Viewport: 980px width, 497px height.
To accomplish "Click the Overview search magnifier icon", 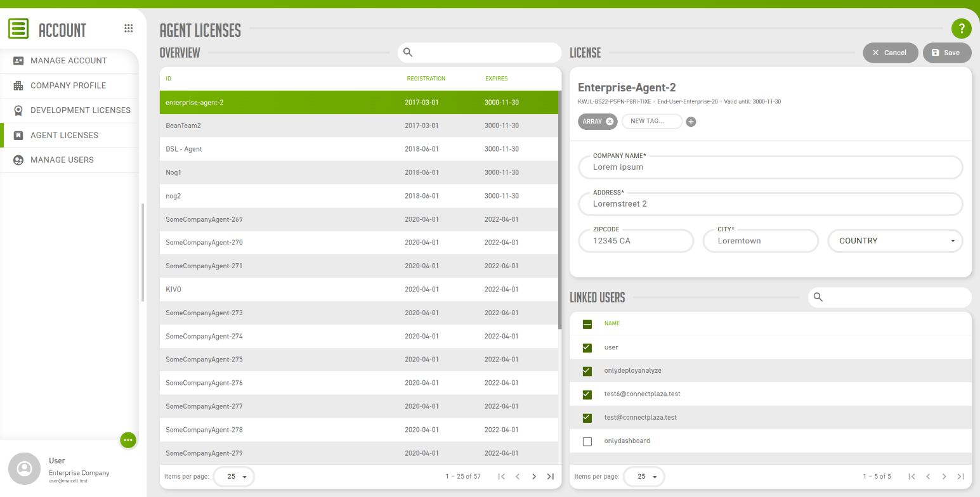I will (408, 52).
